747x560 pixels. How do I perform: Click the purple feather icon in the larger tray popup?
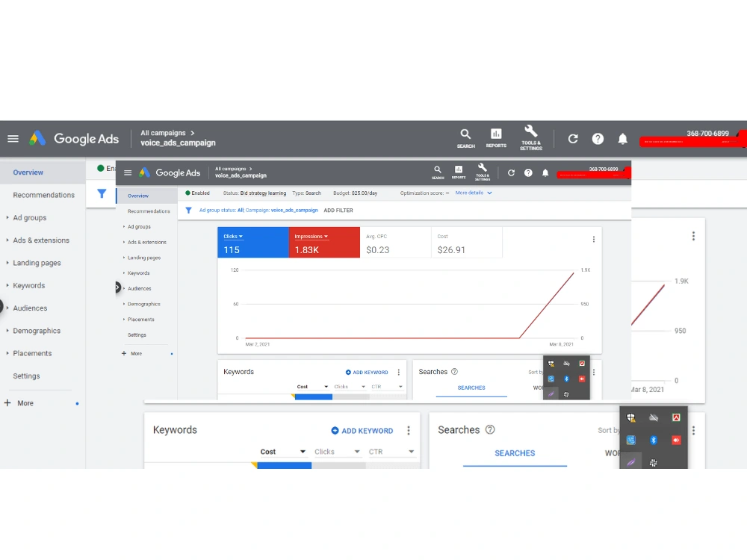click(x=630, y=462)
